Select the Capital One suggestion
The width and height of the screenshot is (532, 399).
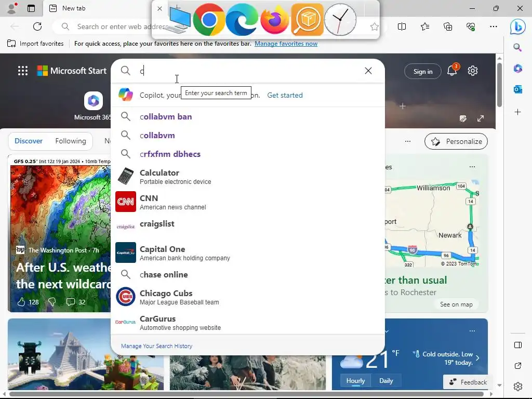click(248, 253)
